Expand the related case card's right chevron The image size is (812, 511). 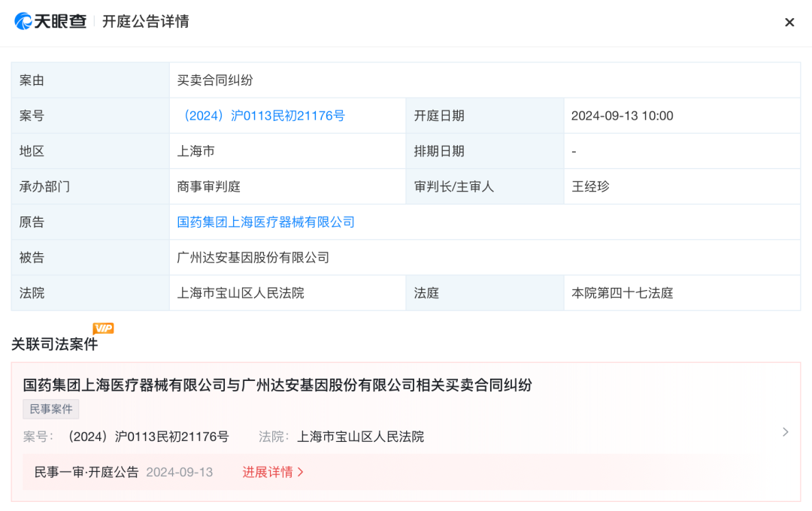pyautogui.click(x=785, y=432)
